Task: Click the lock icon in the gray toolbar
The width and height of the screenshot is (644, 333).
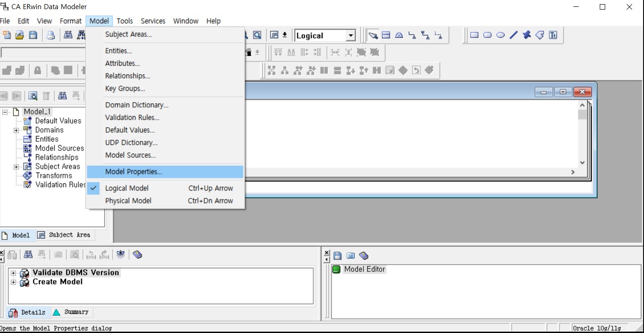Action: pos(37,70)
